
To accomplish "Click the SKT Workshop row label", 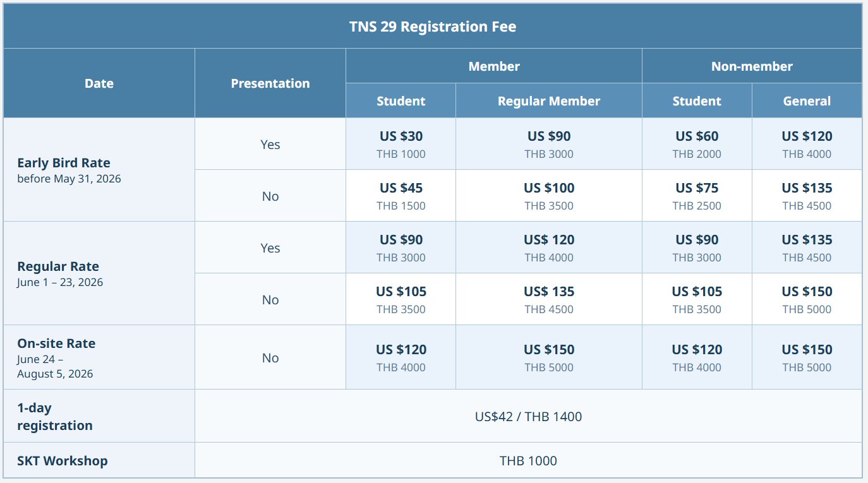I will (63, 461).
